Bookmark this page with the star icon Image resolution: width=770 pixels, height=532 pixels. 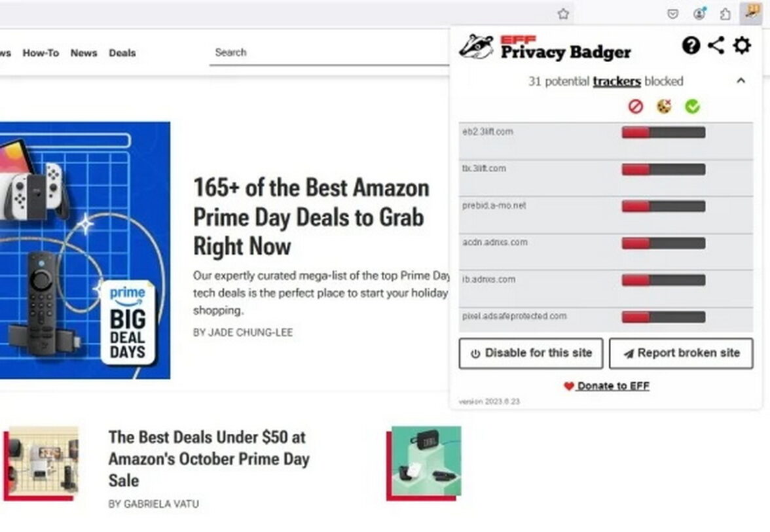pos(563,14)
